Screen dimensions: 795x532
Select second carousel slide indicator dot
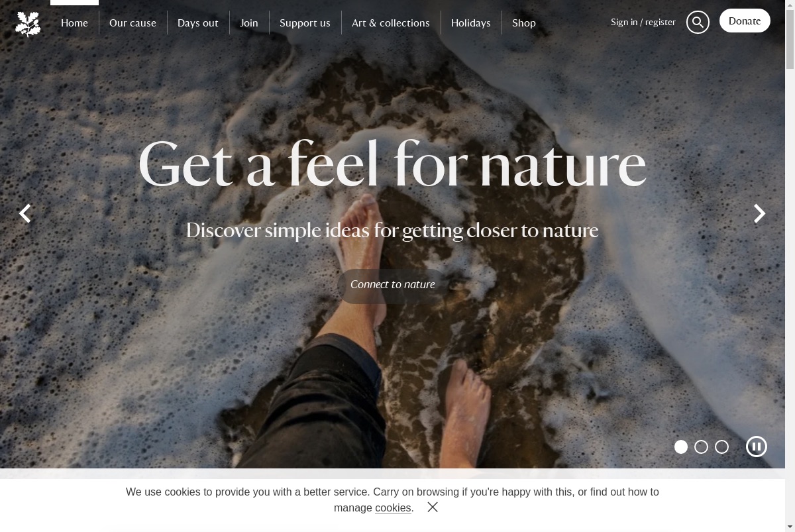702,447
